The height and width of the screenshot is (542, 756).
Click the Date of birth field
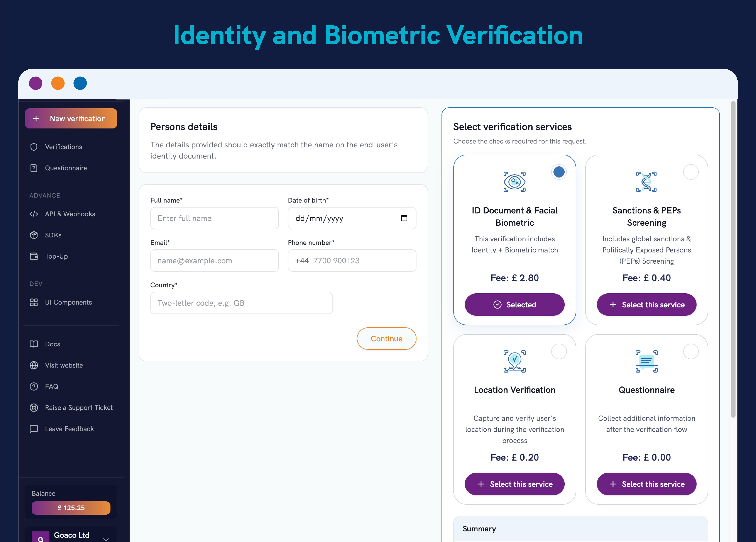point(352,218)
